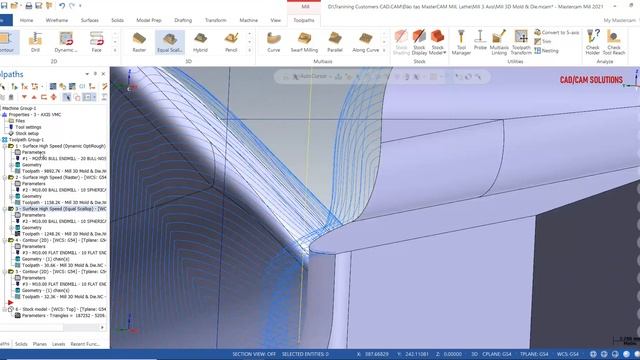Collapse operation 1 Dynamic OptiRough tree node
The image size is (640, 360).
click(5, 146)
